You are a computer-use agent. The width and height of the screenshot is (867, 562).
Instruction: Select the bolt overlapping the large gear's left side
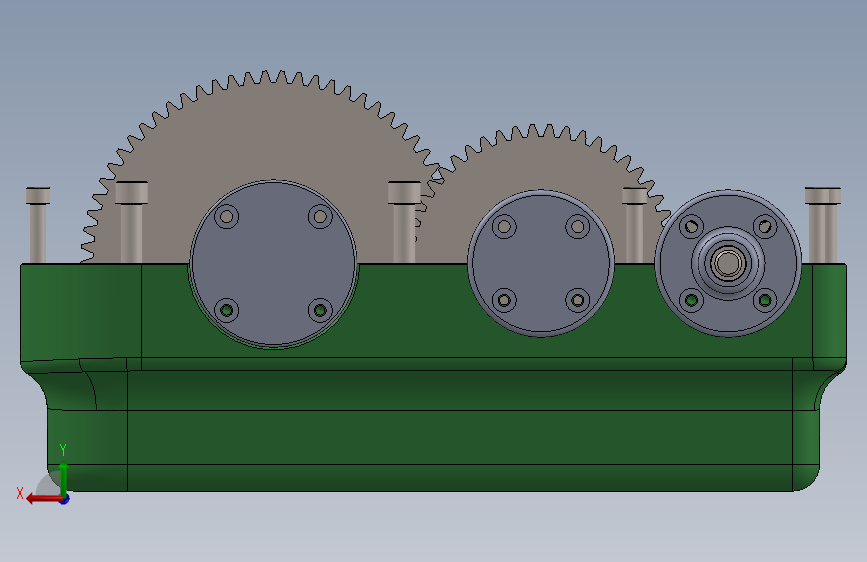pyautogui.click(x=132, y=222)
